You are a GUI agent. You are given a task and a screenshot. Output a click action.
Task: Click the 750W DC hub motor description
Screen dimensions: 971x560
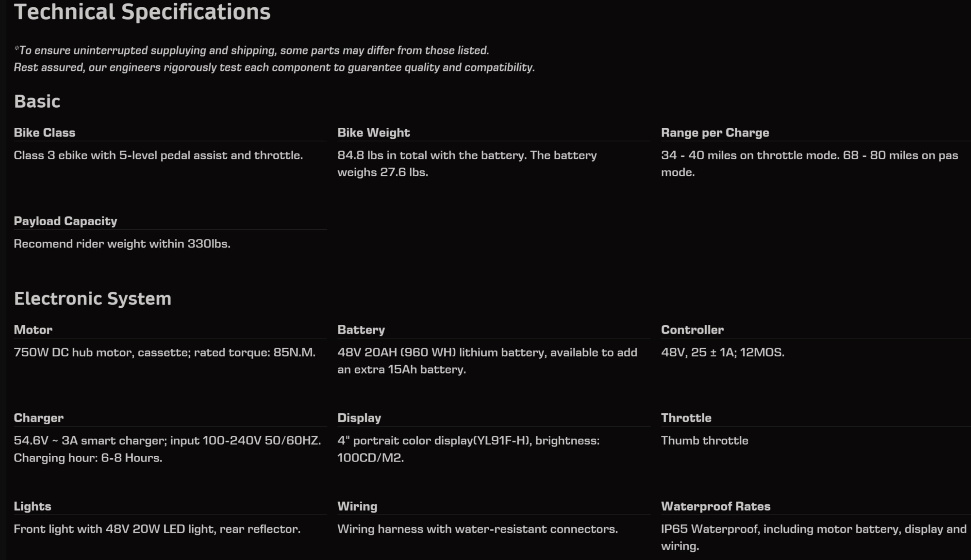tap(164, 353)
